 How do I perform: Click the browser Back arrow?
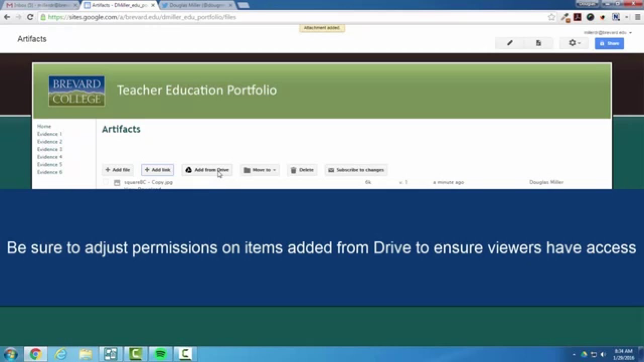[x=7, y=17]
